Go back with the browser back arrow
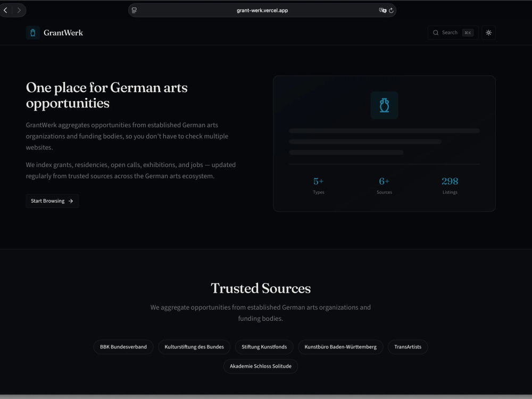The width and height of the screenshot is (532, 399). 5,11
